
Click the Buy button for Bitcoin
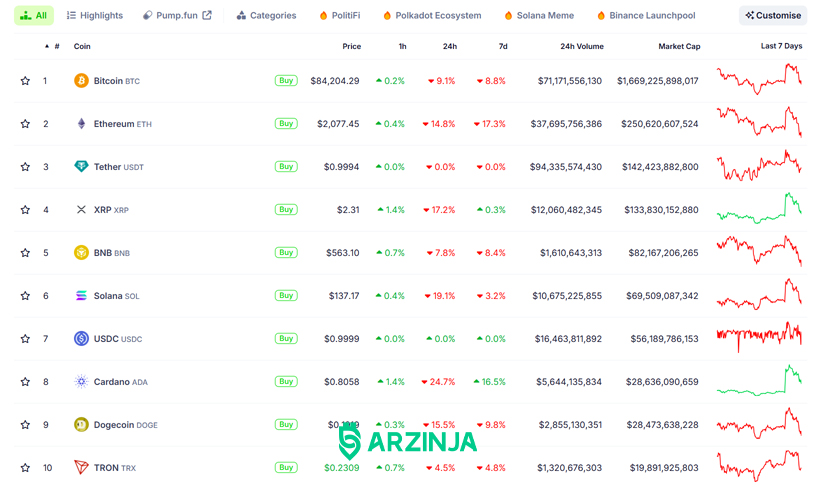coord(286,81)
